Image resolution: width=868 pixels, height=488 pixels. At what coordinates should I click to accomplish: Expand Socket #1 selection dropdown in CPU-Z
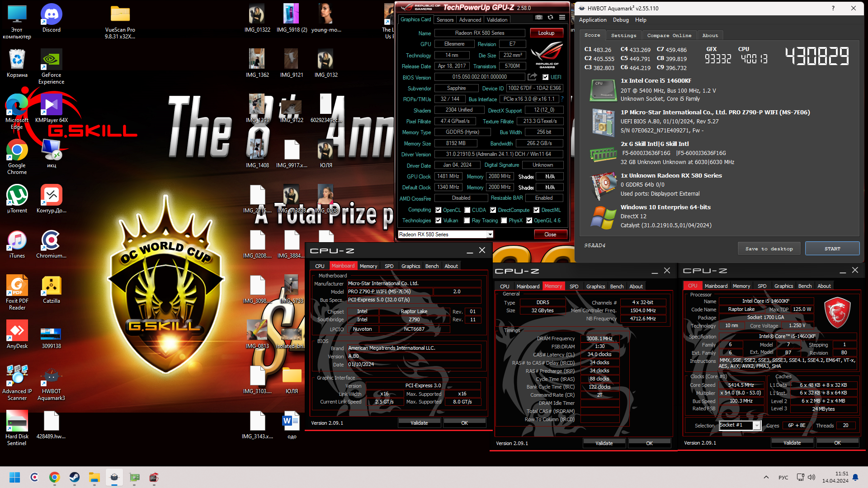point(756,425)
